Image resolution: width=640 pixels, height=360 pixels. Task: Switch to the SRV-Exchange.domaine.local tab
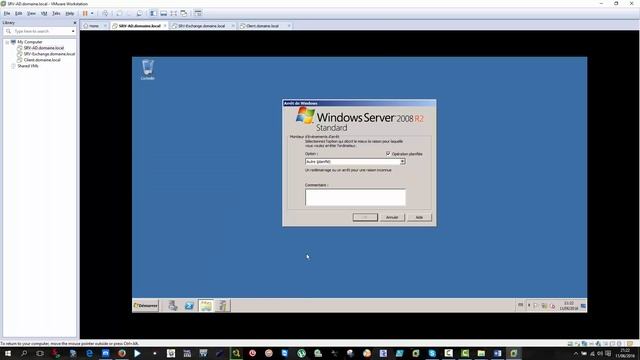coord(201,26)
